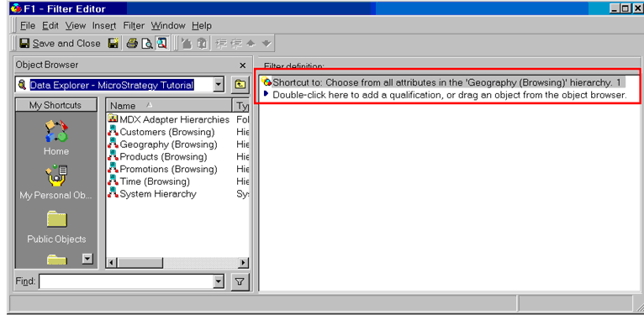
Task: Open Print Preview via the magnifier page icon
Action: (147, 43)
